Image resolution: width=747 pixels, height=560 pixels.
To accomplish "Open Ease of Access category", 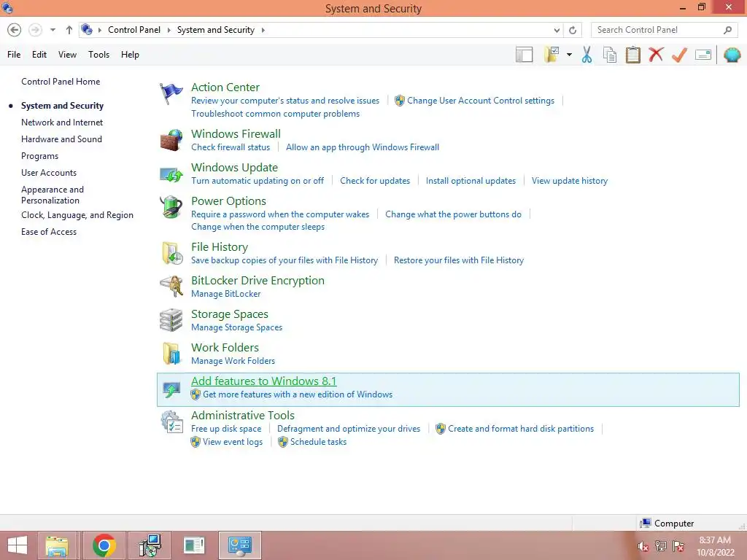I will tap(49, 232).
